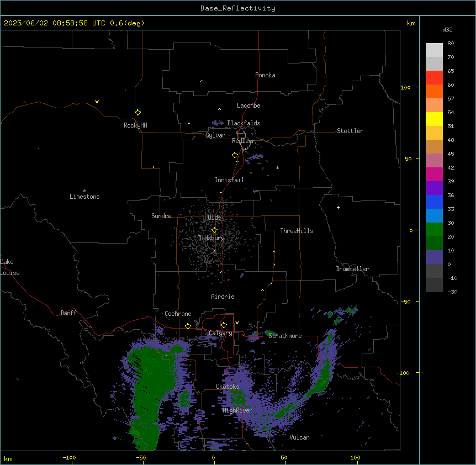Screen dimensions: 476x465
Task: Click the RockyMH label
Action: click(135, 125)
